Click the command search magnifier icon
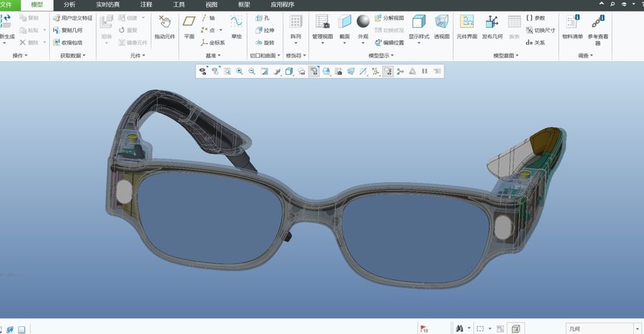The height and width of the screenshot is (334, 644). coord(612,4)
